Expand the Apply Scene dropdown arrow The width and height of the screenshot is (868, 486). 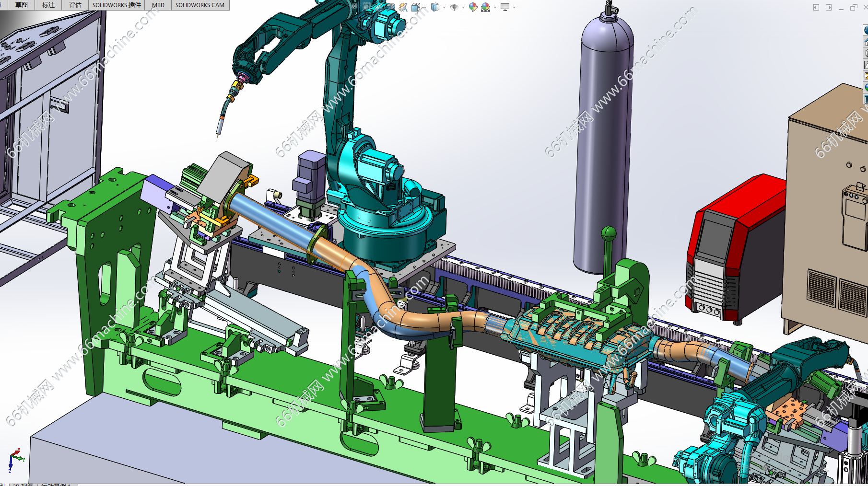(495, 7)
